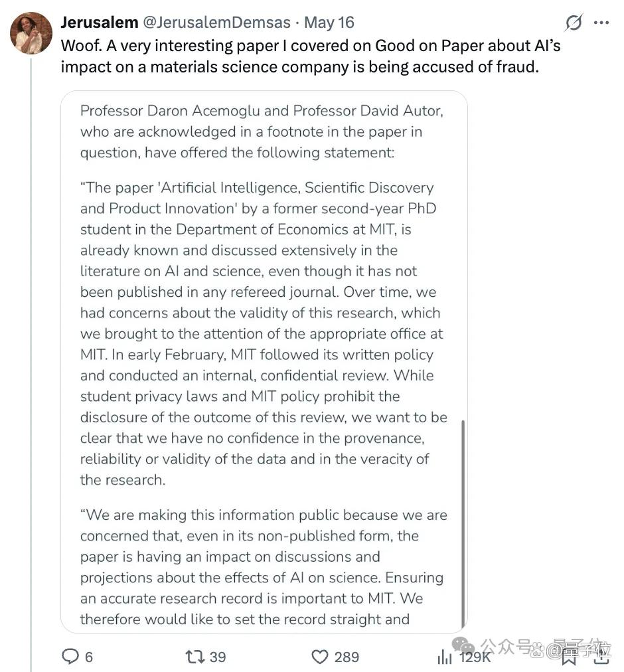Click the reply speech bubble icon

coord(71,656)
